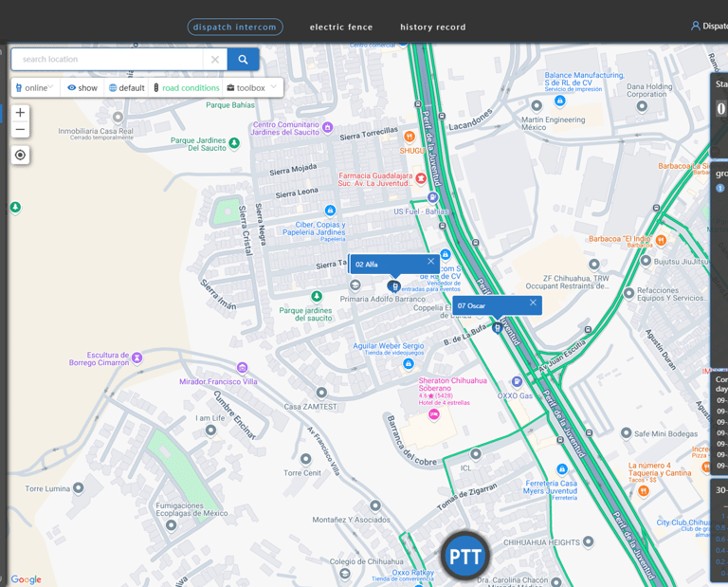Click the Ciber, Copias y Papeleria pin
The image size is (728, 587).
330,211
